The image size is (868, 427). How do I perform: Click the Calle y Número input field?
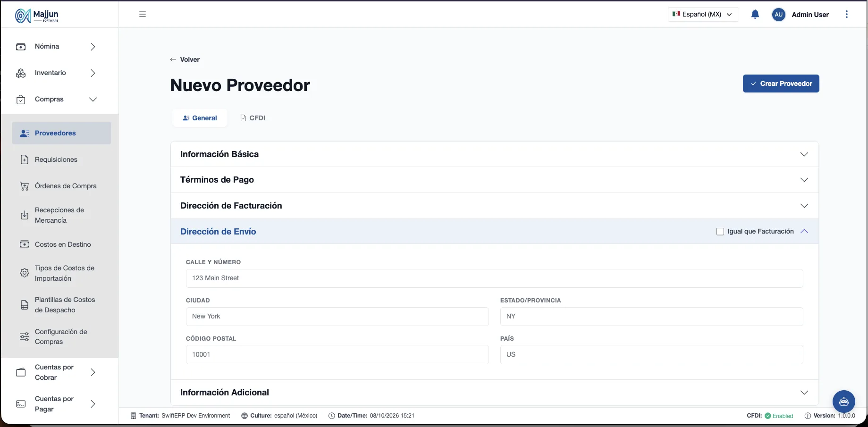point(495,278)
